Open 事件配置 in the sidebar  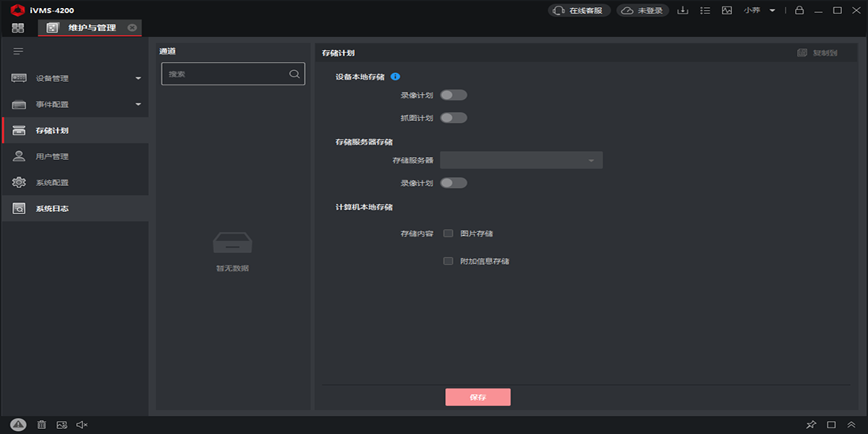coord(75,104)
